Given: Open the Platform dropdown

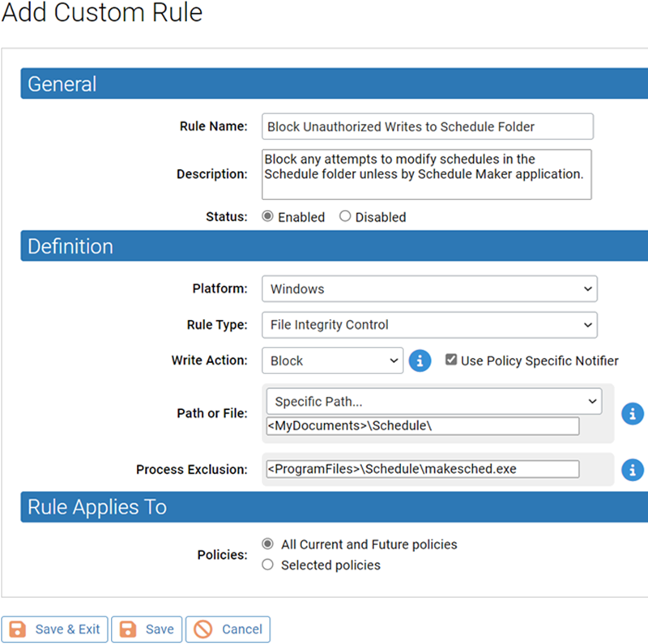Looking at the screenshot, I should pyautogui.click(x=429, y=289).
